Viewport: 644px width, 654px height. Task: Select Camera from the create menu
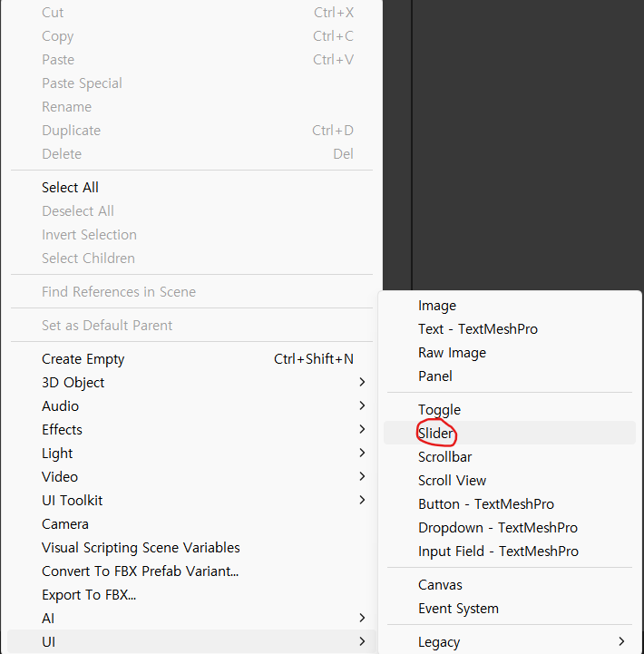(191, 524)
